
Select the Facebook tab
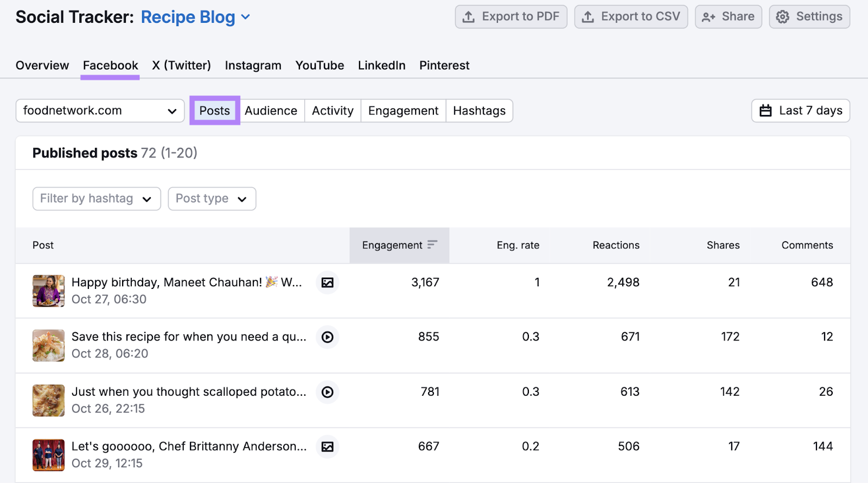click(110, 66)
